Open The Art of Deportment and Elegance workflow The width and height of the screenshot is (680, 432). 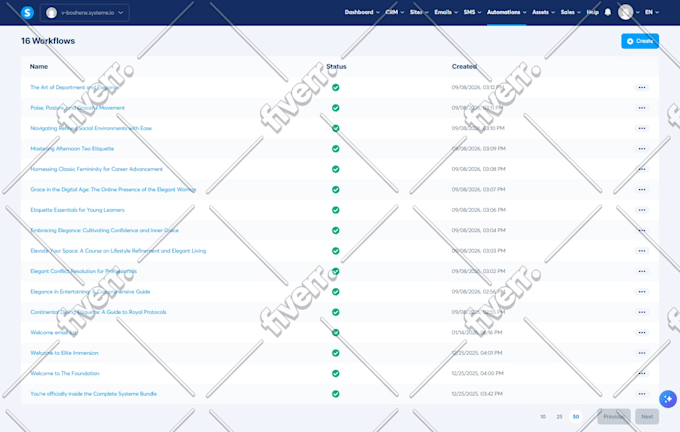coord(75,88)
